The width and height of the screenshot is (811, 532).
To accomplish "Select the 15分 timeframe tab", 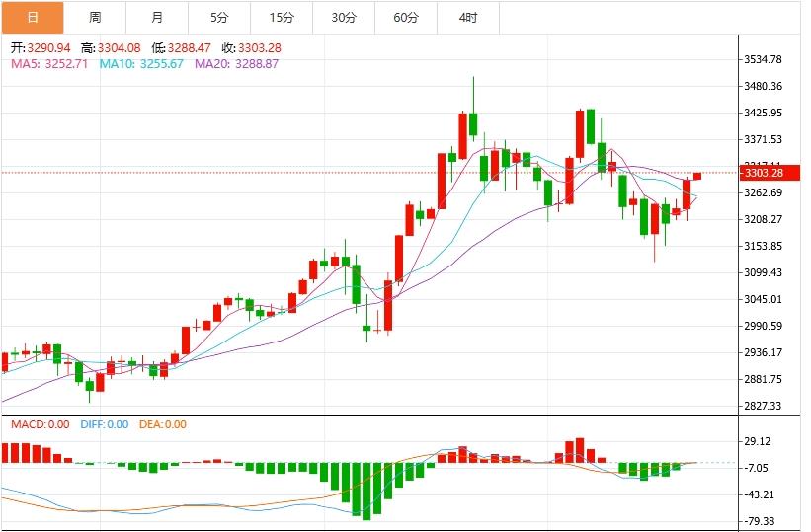I will coord(282,18).
